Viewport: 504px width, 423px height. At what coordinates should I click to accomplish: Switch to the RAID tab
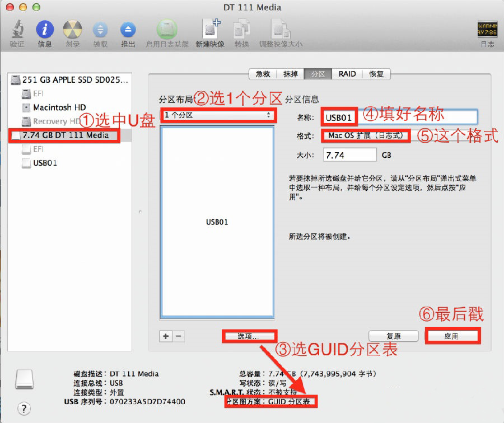pos(347,73)
